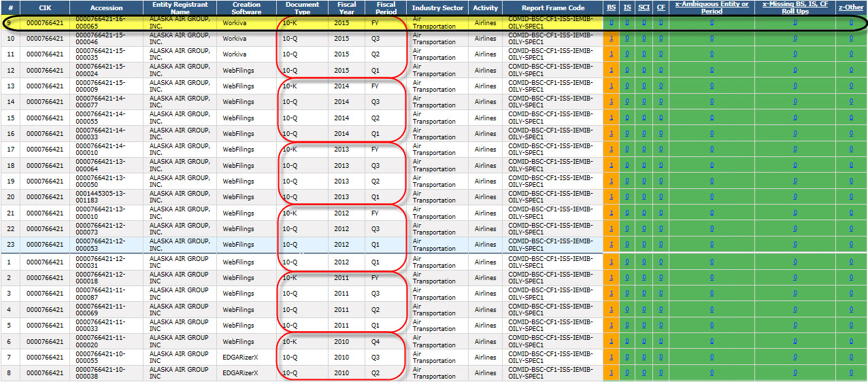Click the x-Missing BS, IS, CF Roll Ups header
This screenshot has width=868, height=382.
point(795,7)
